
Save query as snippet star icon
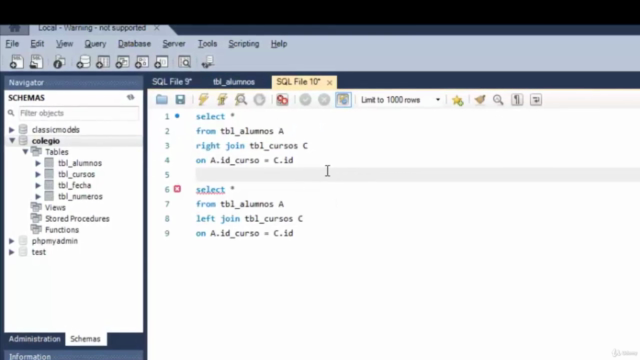pyautogui.click(x=458, y=100)
